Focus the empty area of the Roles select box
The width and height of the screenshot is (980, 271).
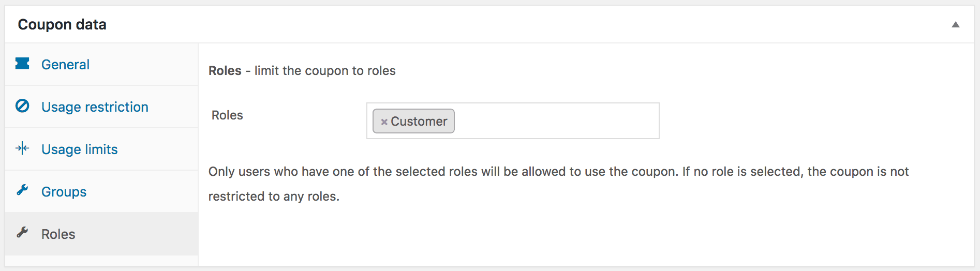(x=556, y=121)
